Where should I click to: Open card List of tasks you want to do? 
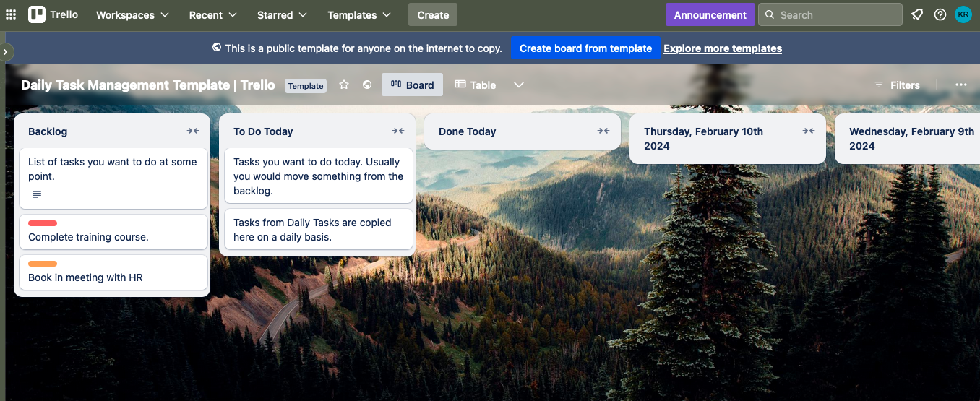(113, 178)
